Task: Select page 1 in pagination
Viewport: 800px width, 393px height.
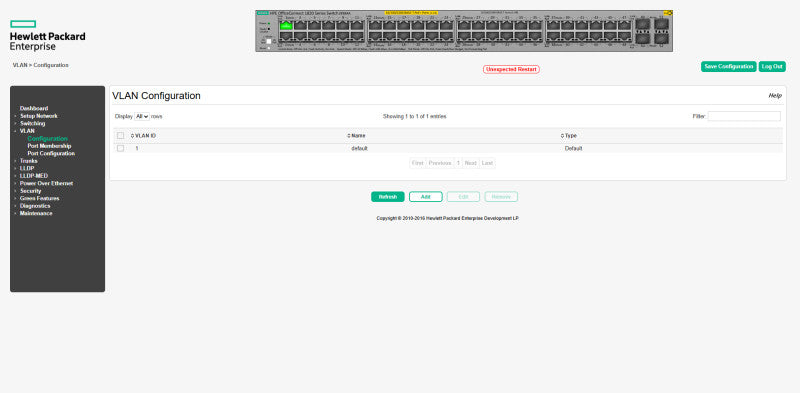Action: (458, 163)
